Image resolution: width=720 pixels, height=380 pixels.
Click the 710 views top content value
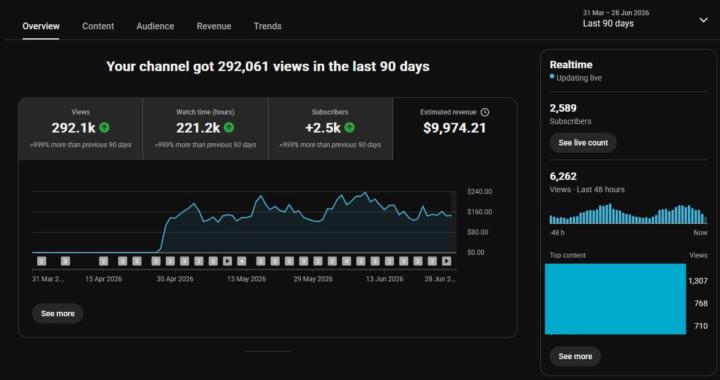[701, 326]
